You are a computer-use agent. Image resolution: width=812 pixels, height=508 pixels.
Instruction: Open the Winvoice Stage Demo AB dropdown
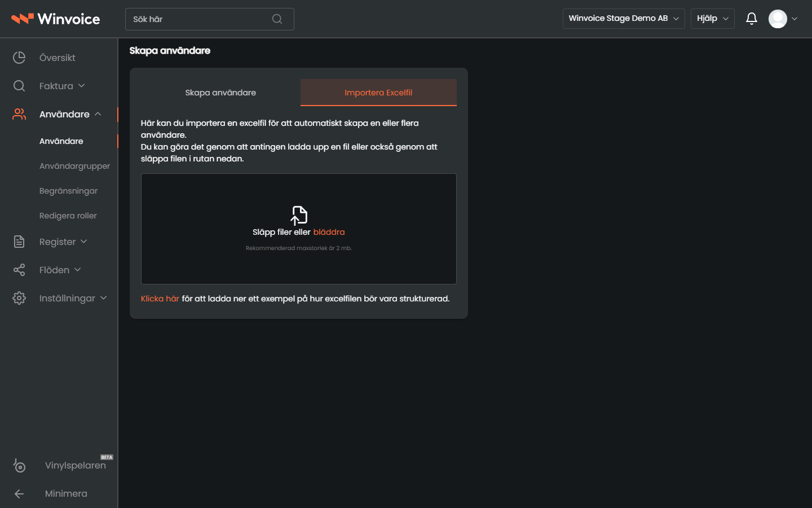click(624, 19)
